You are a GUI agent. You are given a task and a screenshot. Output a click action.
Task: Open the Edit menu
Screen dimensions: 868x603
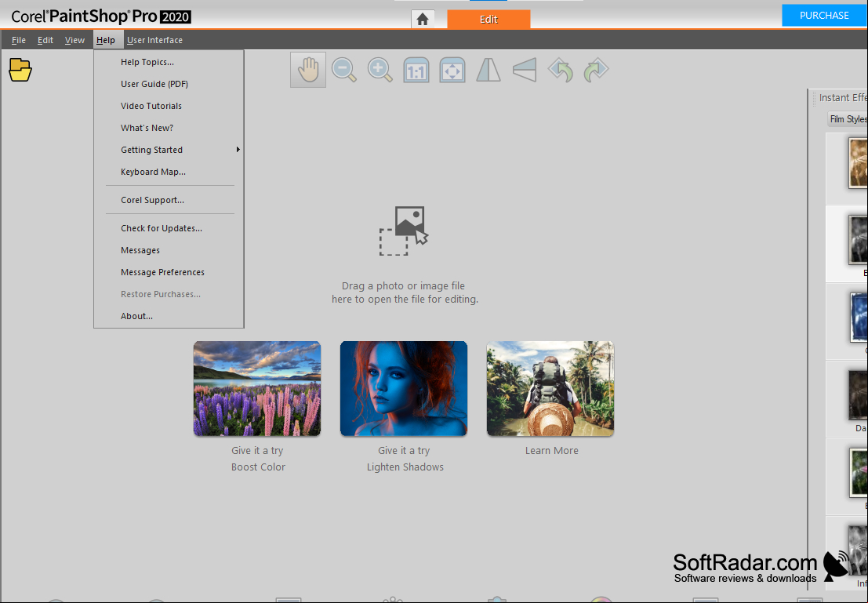[x=45, y=40]
